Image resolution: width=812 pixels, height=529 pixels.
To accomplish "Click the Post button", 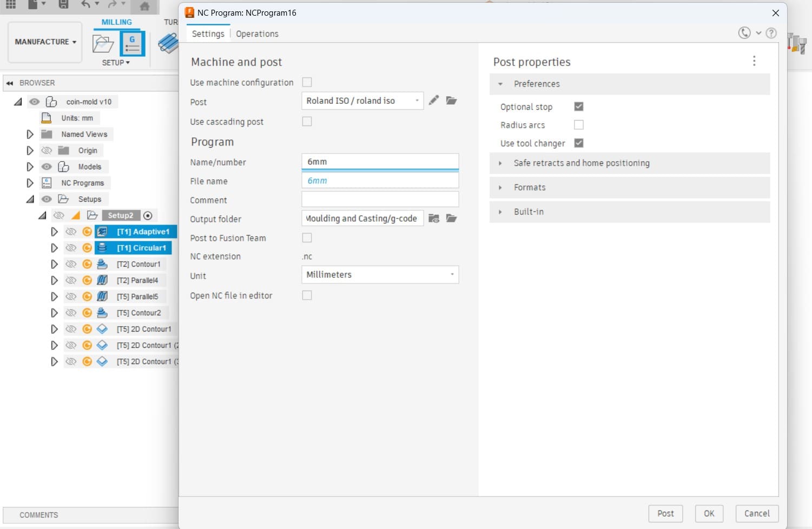I will pos(665,513).
